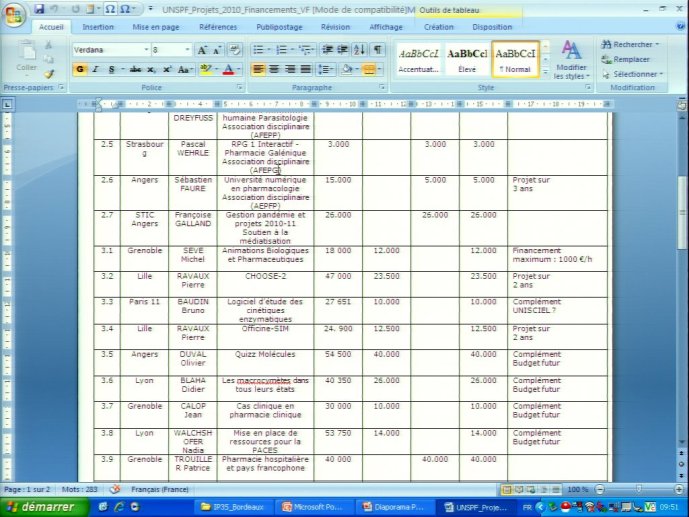Switch to IP35_Bordeaux taskbar window
The image size is (689, 517).
click(x=232, y=507)
